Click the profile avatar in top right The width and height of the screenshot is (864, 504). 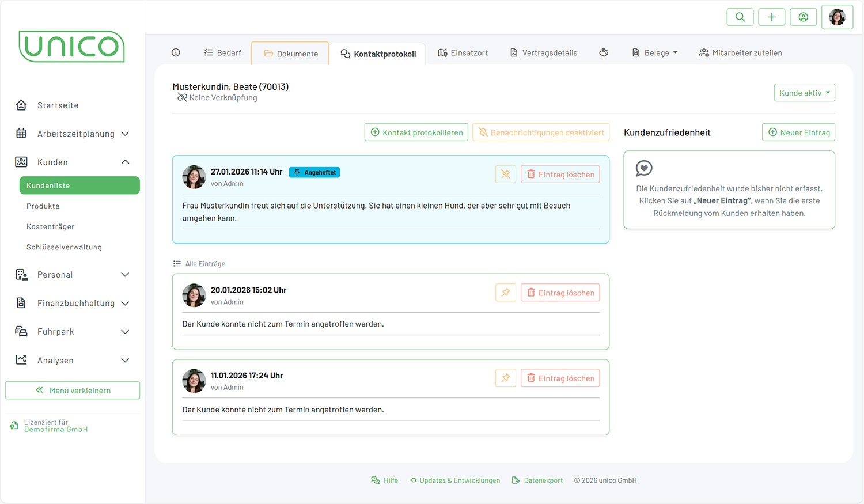pos(837,17)
